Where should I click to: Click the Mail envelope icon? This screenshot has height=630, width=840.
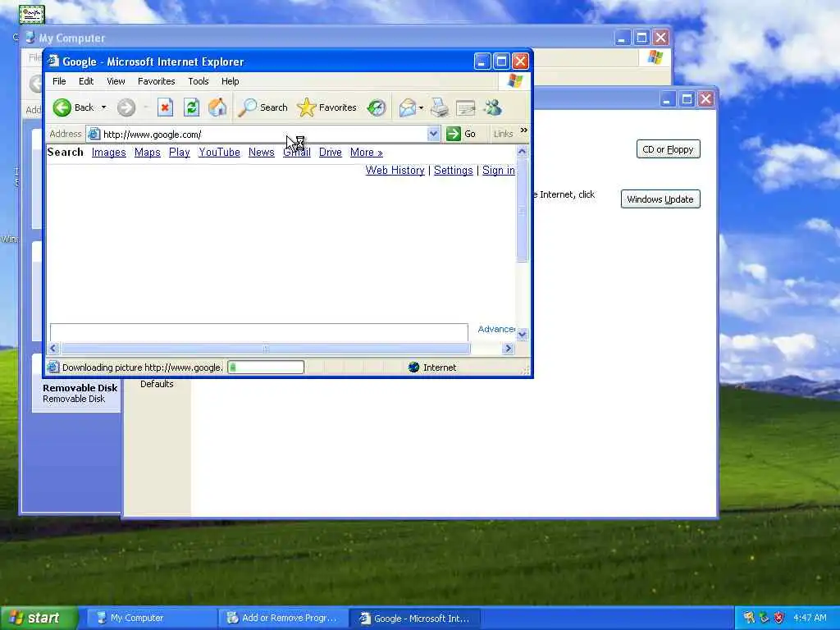(407, 107)
